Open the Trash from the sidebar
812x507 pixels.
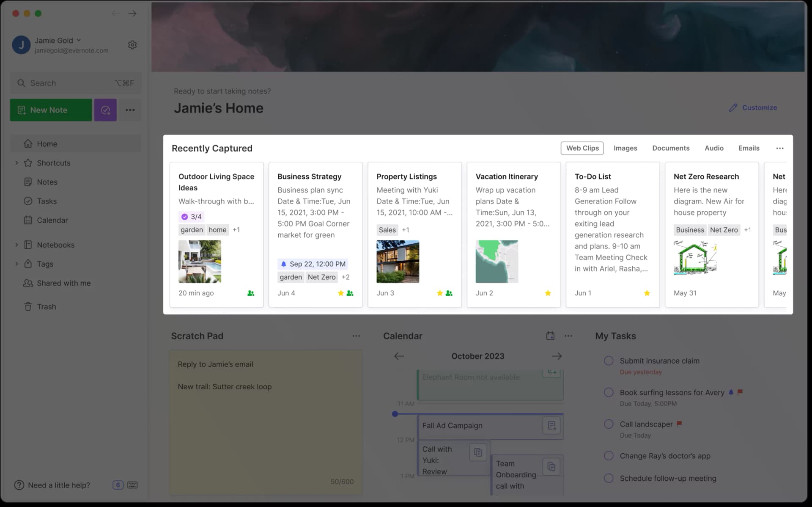point(47,306)
